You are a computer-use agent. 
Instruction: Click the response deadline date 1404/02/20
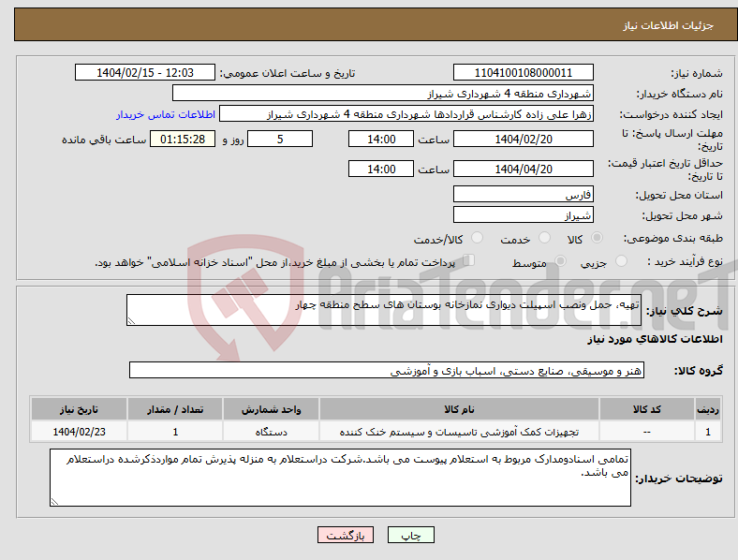pyautogui.click(x=523, y=140)
